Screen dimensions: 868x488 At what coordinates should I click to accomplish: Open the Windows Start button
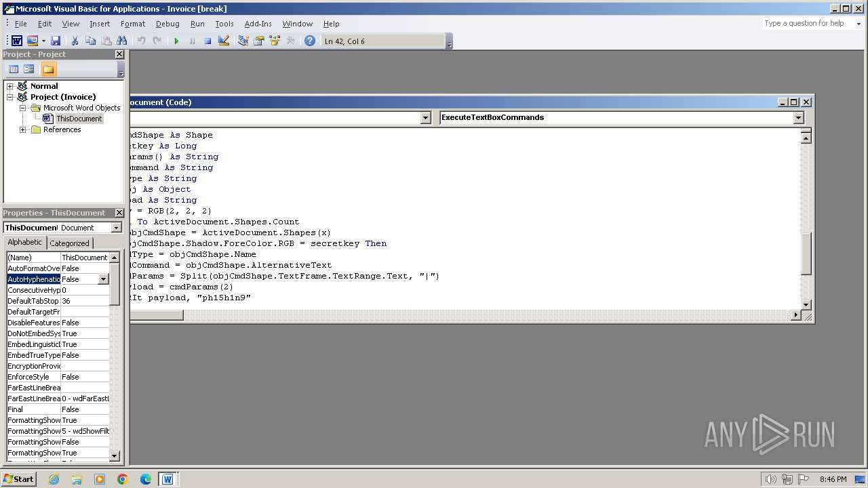tap(18, 479)
